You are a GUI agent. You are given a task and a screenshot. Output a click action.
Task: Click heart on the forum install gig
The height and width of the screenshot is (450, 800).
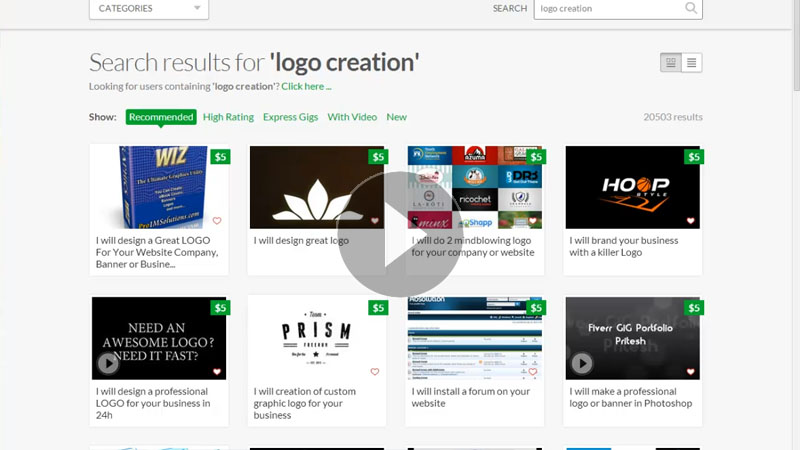[533, 372]
